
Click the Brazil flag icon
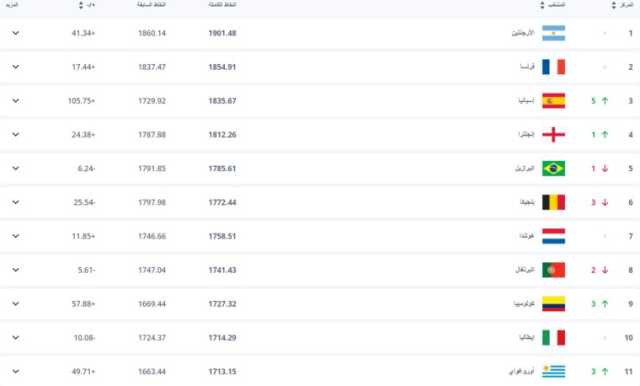[x=553, y=169]
